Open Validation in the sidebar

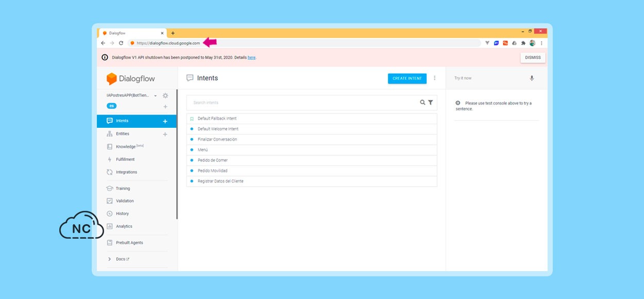pyautogui.click(x=125, y=201)
